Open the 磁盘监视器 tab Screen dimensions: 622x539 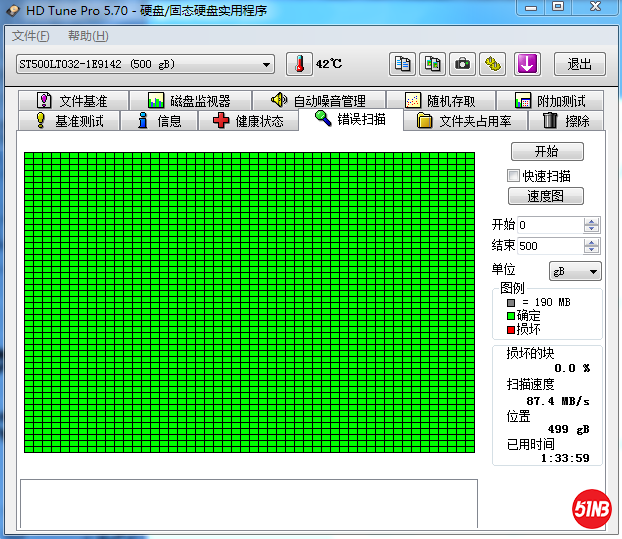click(190, 101)
